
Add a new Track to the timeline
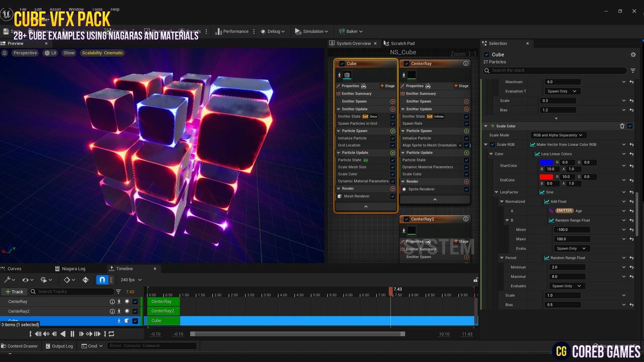pos(14,292)
